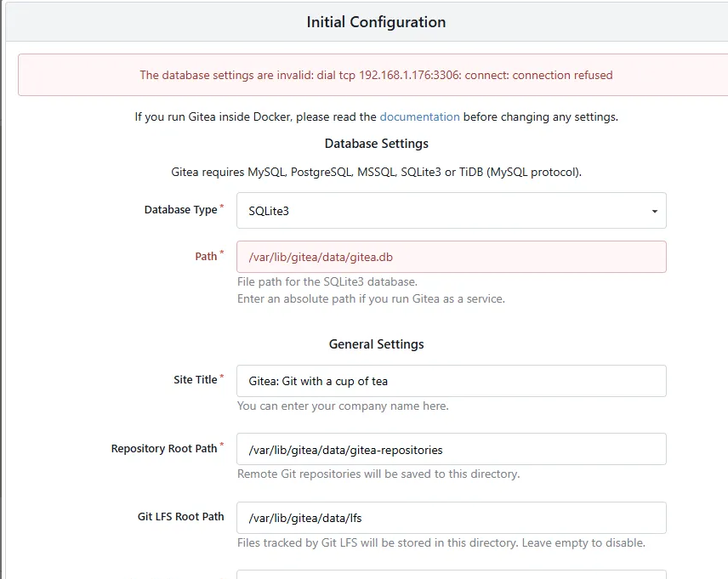Click the Repository Root Path label
Viewport: 728px width, 579px height.
164,448
